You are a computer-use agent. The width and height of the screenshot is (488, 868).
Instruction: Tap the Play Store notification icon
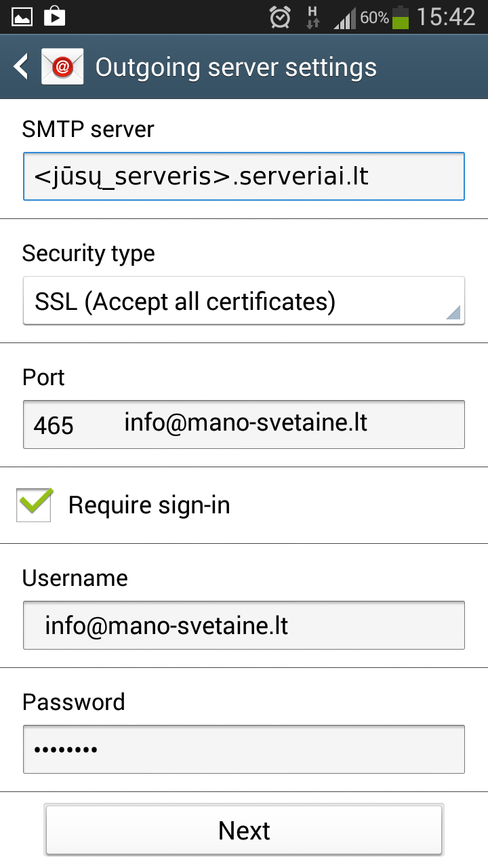[54, 17]
